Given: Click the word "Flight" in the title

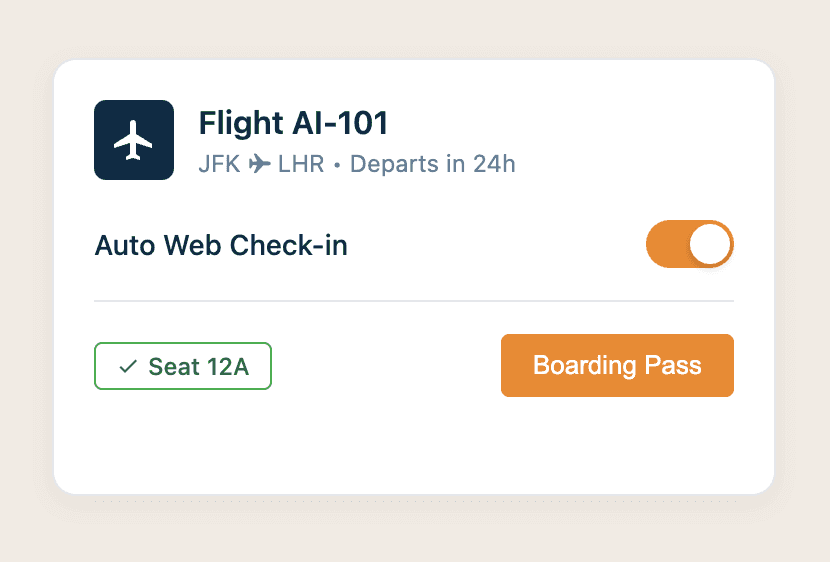Looking at the screenshot, I should [241, 123].
